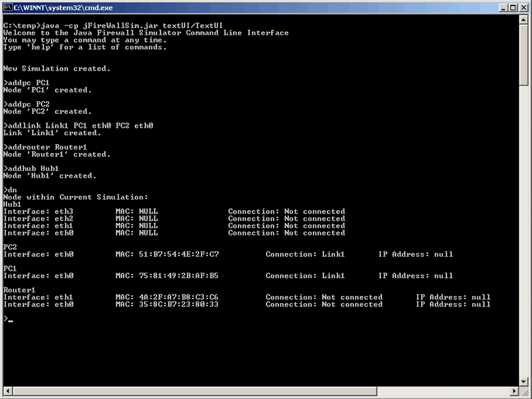Click the blinking cursor at the last prompt
The height and width of the screenshot is (399, 532).
[10, 320]
